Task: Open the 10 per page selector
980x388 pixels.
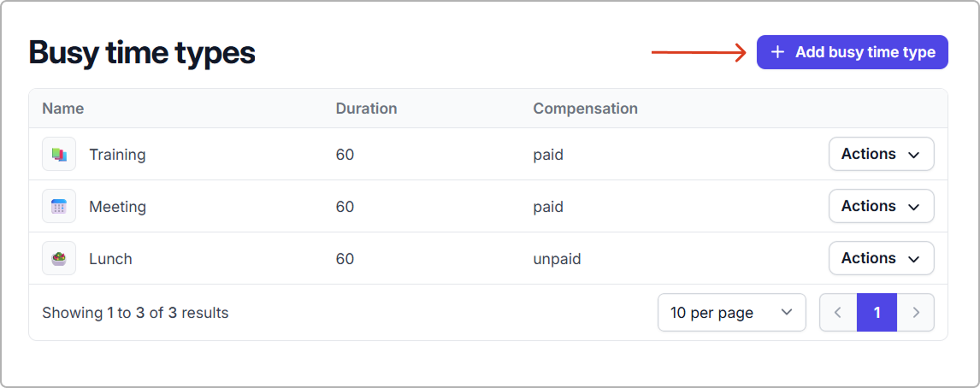Action: pos(731,313)
